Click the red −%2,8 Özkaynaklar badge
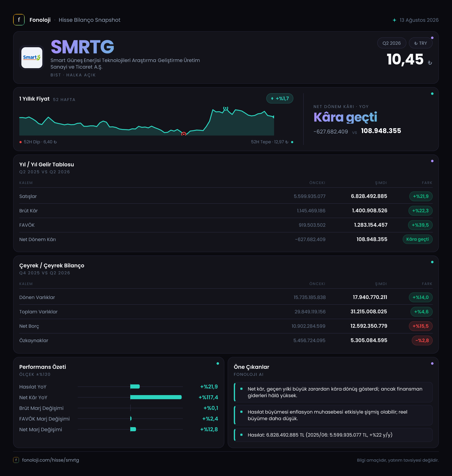The height and width of the screenshot is (476, 452). 422,340
